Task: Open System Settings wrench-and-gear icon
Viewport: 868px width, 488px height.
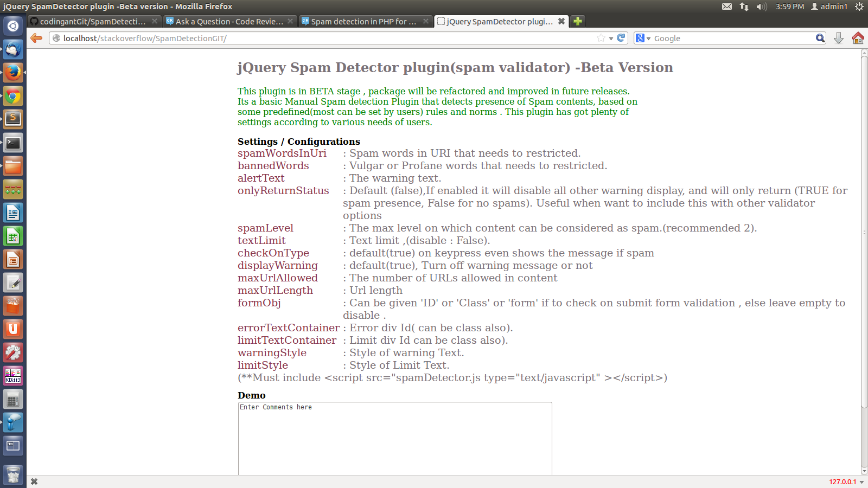Action: (13, 352)
